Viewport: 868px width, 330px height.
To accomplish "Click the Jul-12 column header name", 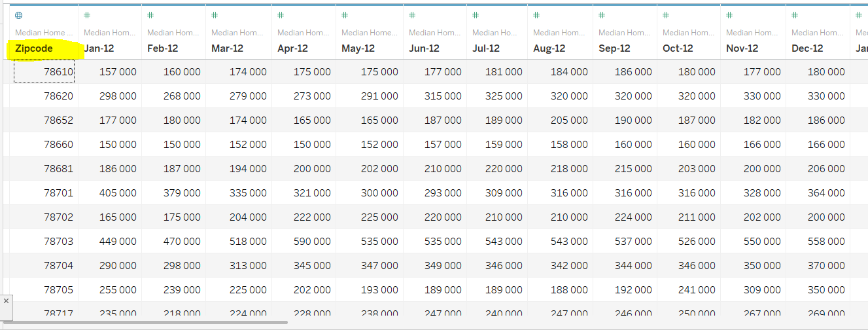I will click(485, 48).
